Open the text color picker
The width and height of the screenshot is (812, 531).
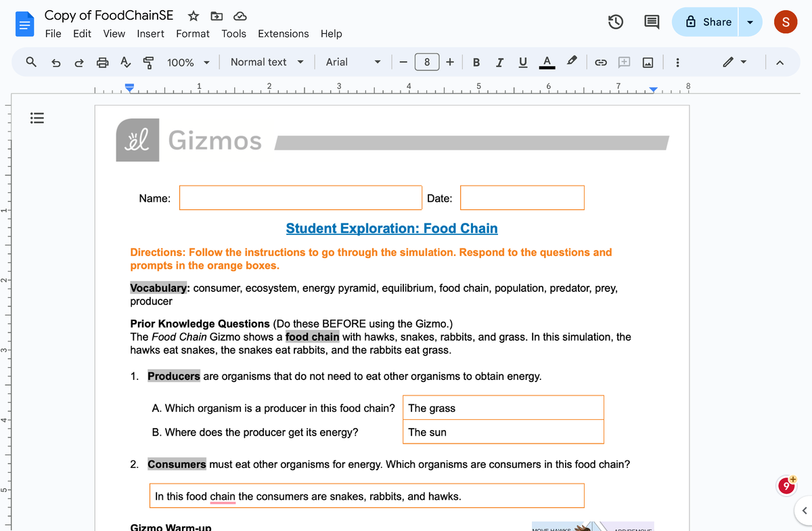click(x=547, y=62)
